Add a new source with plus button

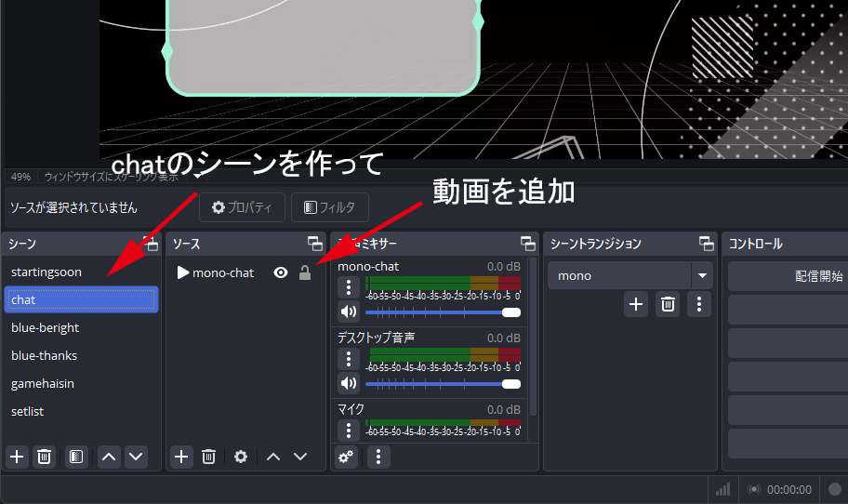tap(181, 457)
